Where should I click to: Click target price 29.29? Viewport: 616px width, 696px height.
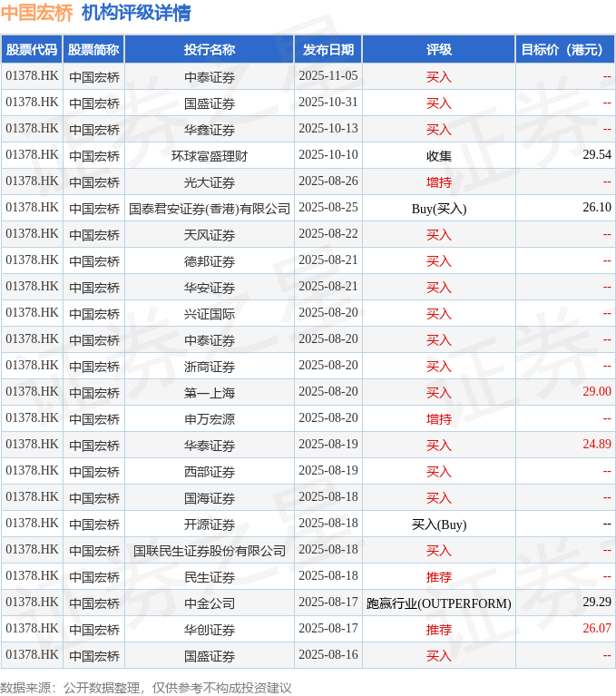click(597, 602)
